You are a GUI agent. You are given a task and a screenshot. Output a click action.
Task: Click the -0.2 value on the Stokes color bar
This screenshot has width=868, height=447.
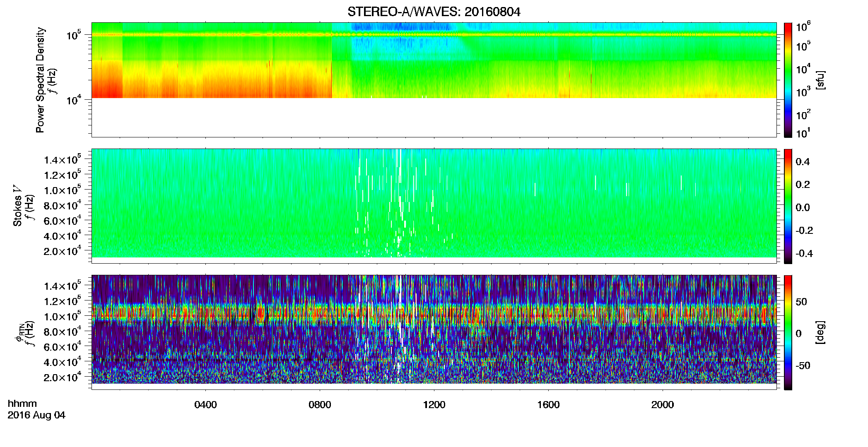pos(804,231)
